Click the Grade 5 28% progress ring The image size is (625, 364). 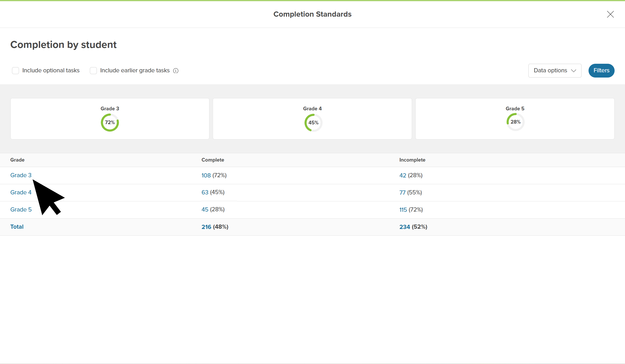point(515,122)
